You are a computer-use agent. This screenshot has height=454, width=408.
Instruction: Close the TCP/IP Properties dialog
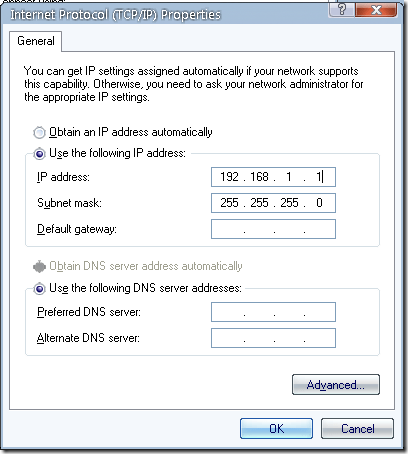pos(376,9)
